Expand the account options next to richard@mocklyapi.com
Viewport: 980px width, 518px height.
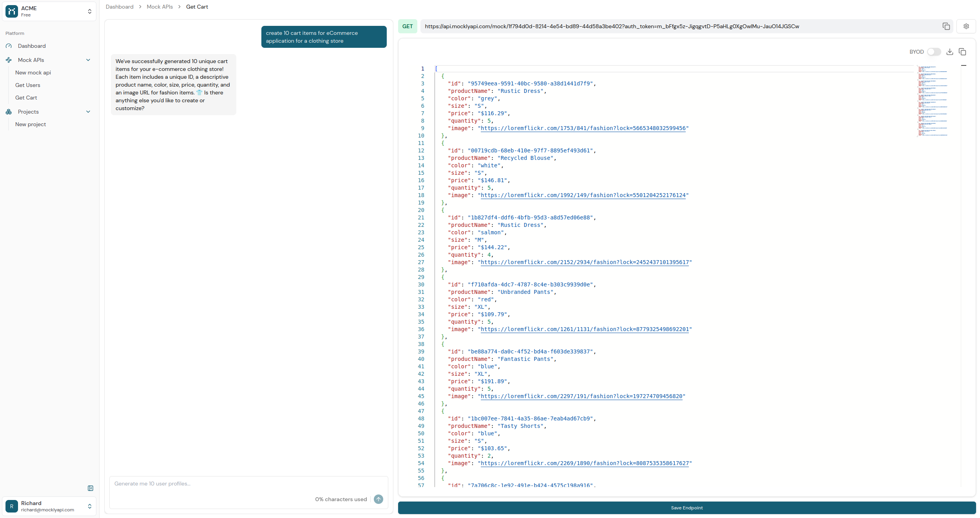click(90, 506)
